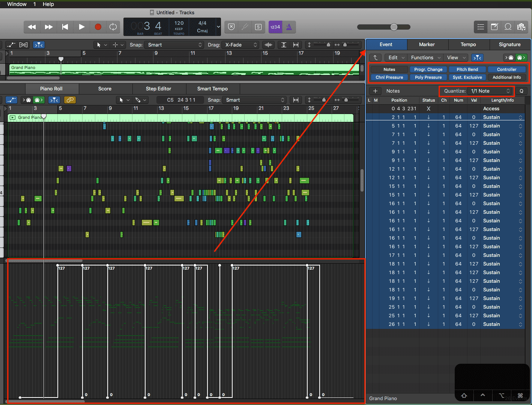Switch to the Score editor tab

pyautogui.click(x=105, y=89)
